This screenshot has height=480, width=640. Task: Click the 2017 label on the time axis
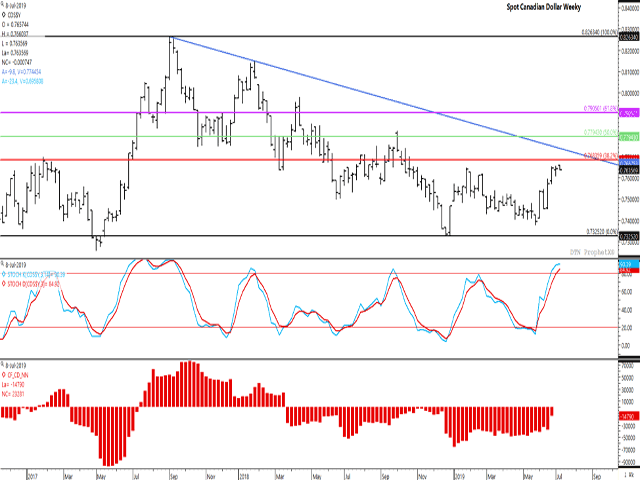[33, 476]
